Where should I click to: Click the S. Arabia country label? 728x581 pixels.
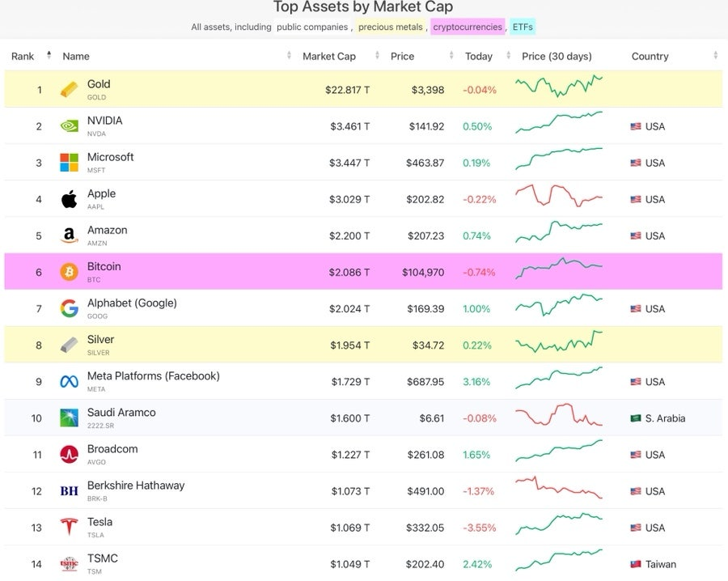[x=665, y=418]
